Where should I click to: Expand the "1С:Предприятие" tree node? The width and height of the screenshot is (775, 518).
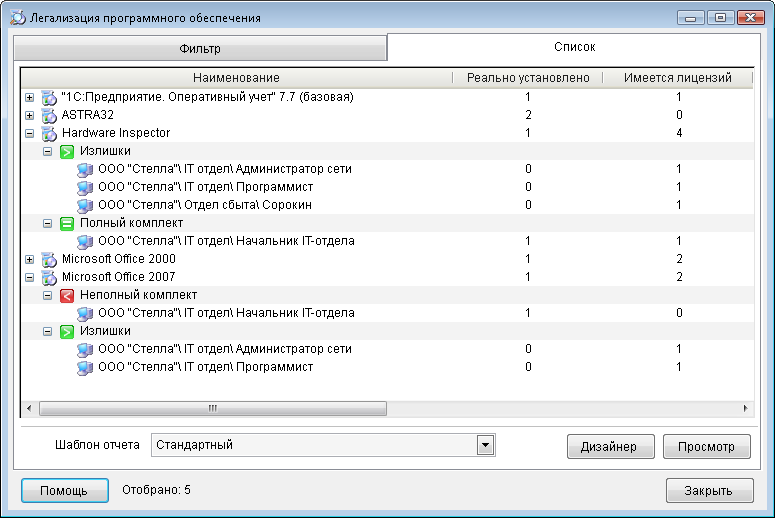pyautogui.click(x=30, y=97)
